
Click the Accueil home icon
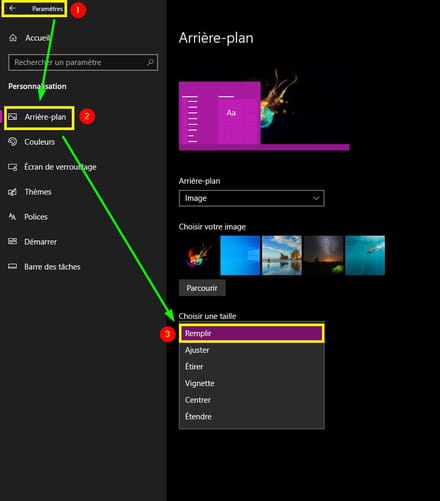click(13, 38)
